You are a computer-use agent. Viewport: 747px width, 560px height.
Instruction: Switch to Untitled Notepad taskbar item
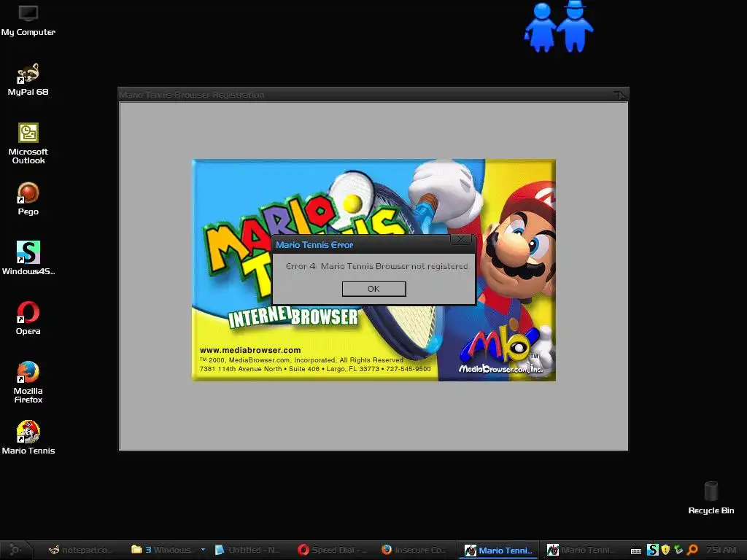[247, 550]
